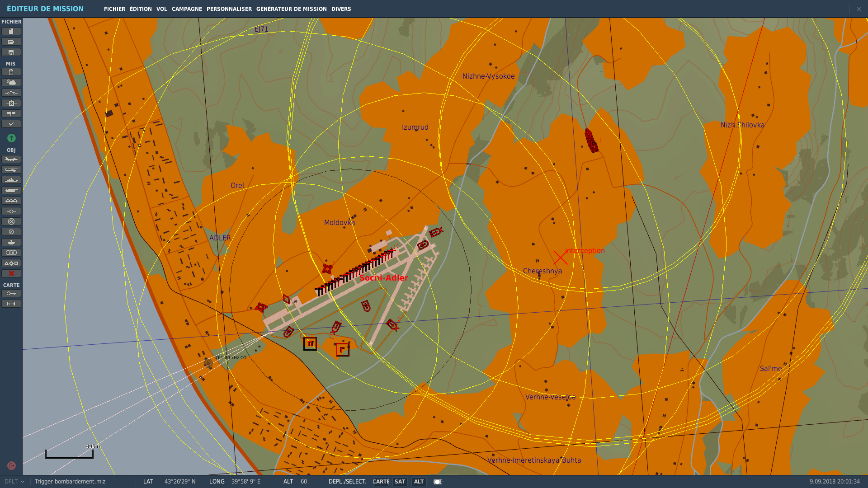Open the weather and time settings
The image size is (868, 488).
coord(11,82)
